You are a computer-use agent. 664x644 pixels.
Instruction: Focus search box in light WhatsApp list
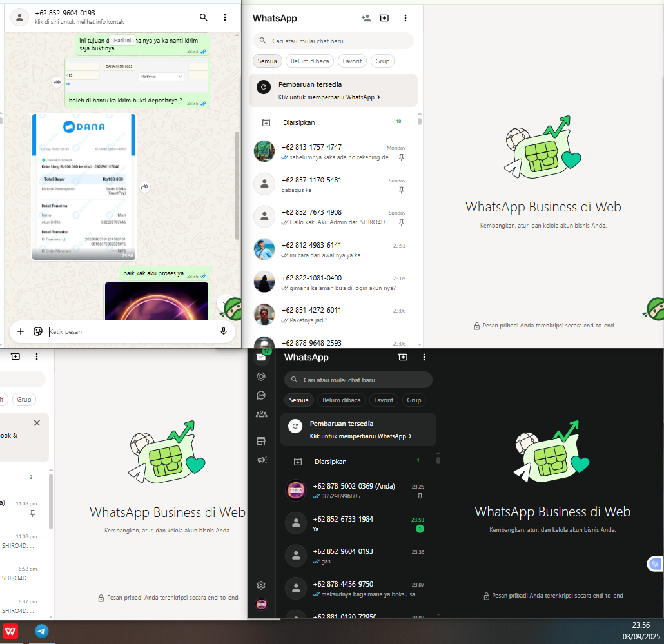coord(333,41)
